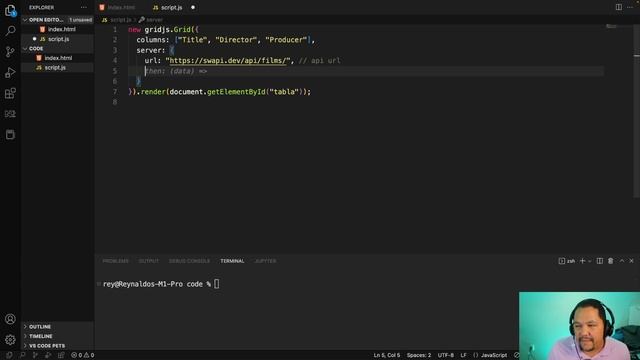Kill the terminal with trash icon
Image resolution: width=640 pixels, height=360 pixels.
coord(611,261)
